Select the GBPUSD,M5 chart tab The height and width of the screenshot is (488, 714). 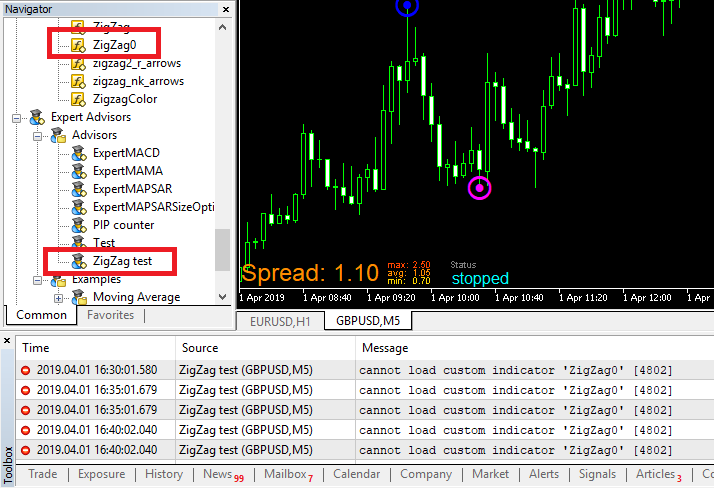(x=368, y=321)
